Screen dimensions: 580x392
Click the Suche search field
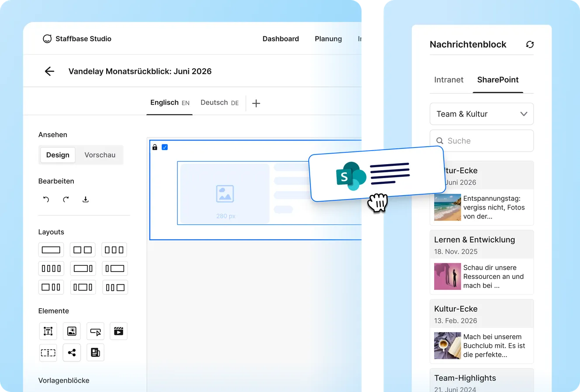point(482,141)
